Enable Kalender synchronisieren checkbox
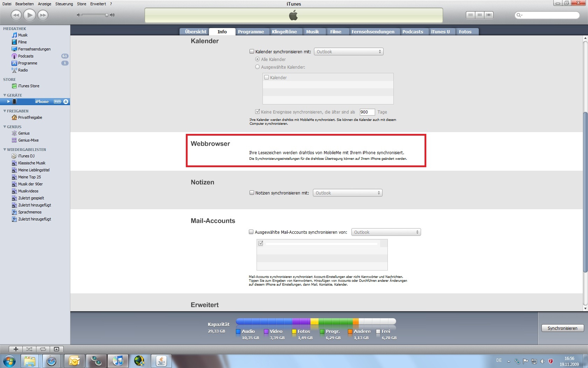The image size is (588, 368). tap(252, 52)
